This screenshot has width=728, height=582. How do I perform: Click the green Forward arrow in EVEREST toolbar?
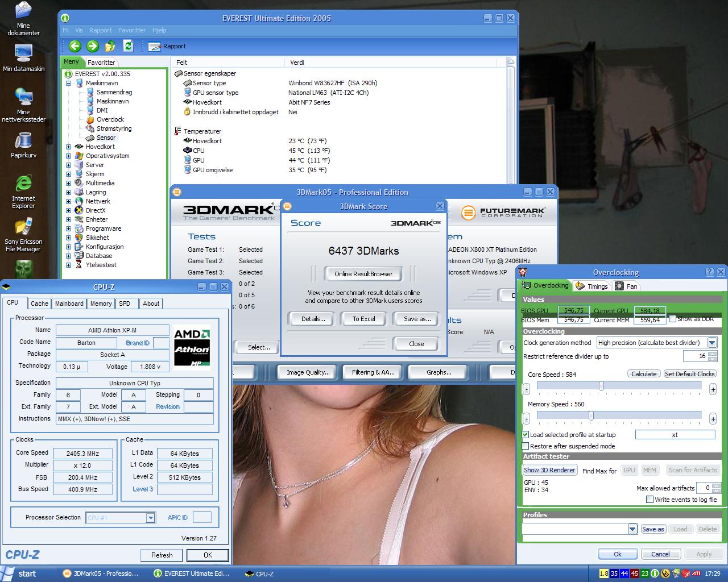93,46
